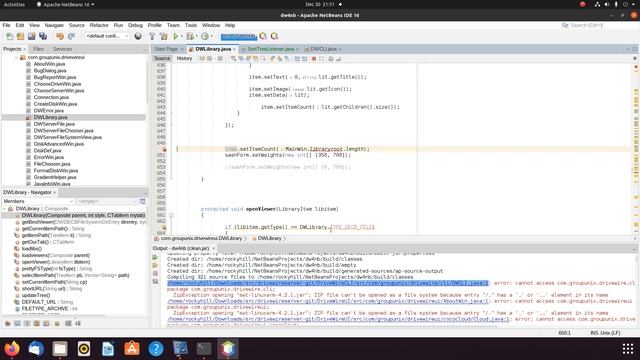Click the DWLibrary breadcrumb in editor
Image resolution: width=640 pixels, height=360 pixels.
[x=269, y=238]
